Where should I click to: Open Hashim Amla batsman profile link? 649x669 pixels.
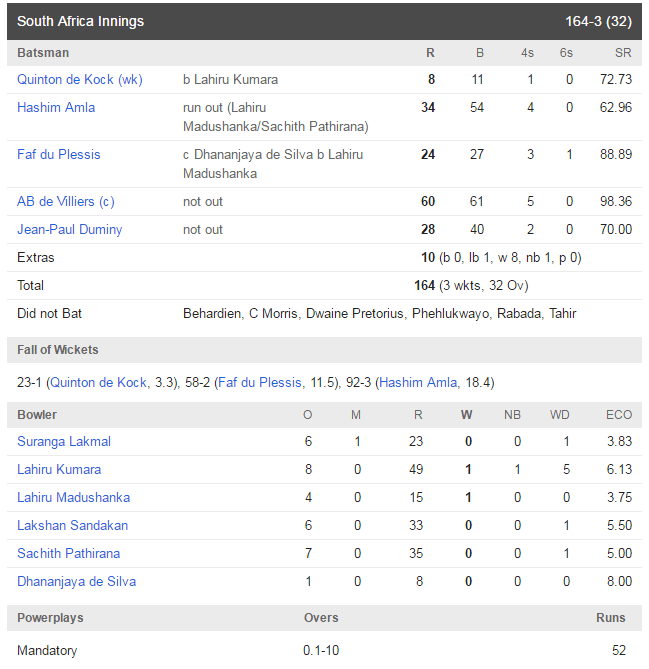56,108
